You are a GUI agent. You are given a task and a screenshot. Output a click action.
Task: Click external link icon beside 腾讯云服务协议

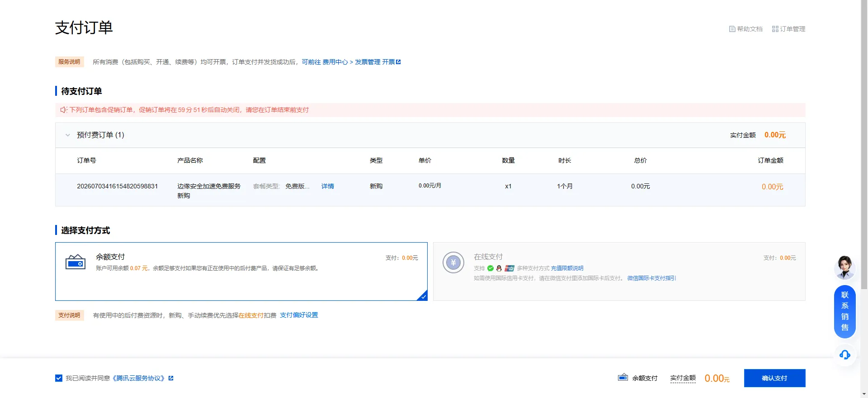click(x=171, y=378)
